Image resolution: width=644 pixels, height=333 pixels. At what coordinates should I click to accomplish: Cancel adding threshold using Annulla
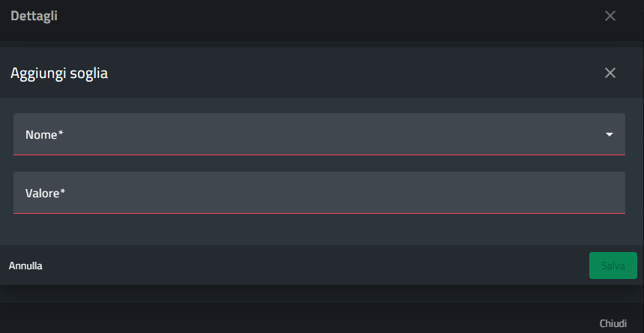tap(25, 265)
